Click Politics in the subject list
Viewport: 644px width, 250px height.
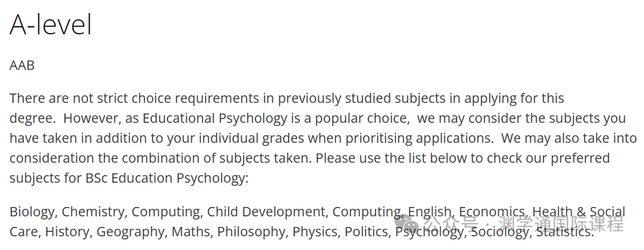[367, 232]
